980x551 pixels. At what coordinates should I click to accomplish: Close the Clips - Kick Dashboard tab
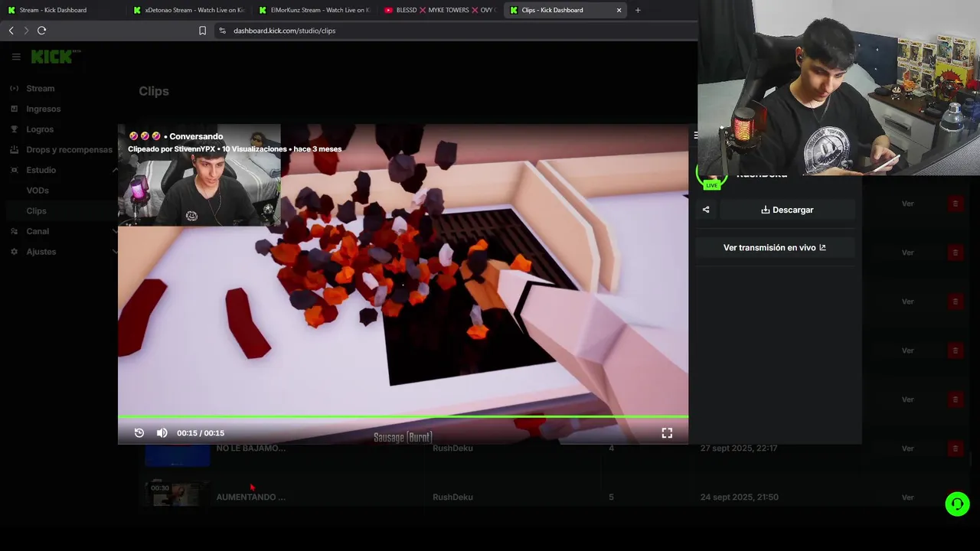pyautogui.click(x=619, y=10)
